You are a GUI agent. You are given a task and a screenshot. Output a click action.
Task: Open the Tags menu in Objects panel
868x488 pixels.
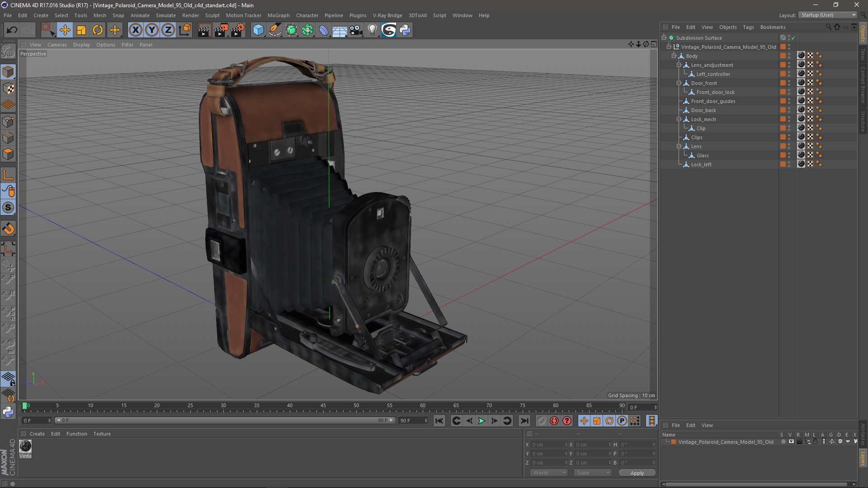pyautogui.click(x=748, y=27)
